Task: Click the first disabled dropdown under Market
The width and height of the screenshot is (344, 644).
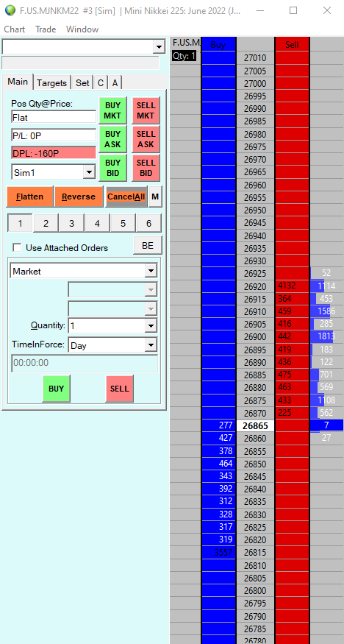Action: [112, 289]
